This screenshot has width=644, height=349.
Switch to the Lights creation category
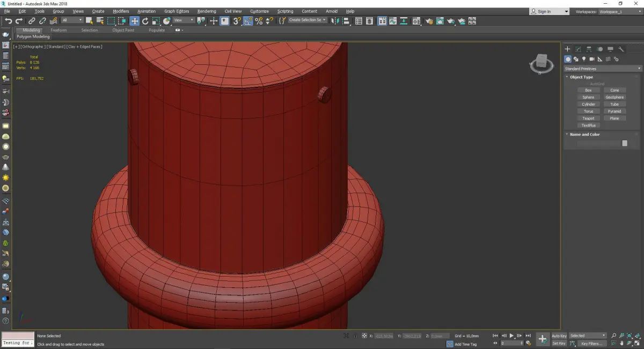point(583,59)
